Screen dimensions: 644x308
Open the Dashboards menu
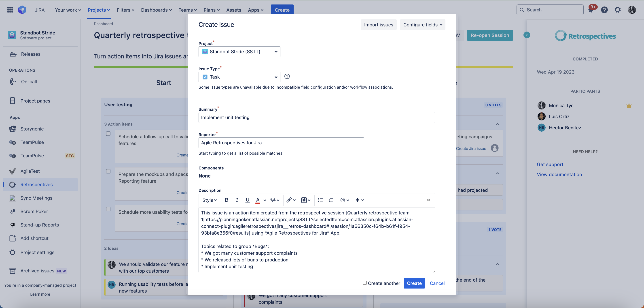156,10
